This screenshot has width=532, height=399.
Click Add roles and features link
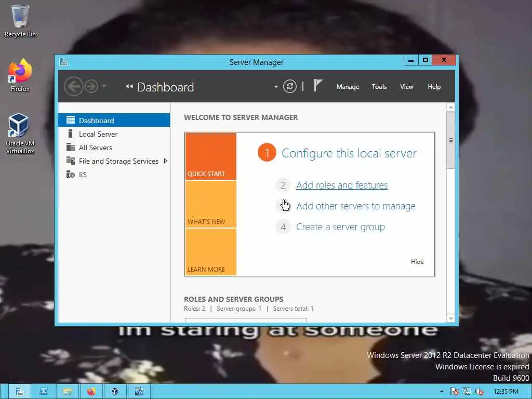tap(342, 185)
